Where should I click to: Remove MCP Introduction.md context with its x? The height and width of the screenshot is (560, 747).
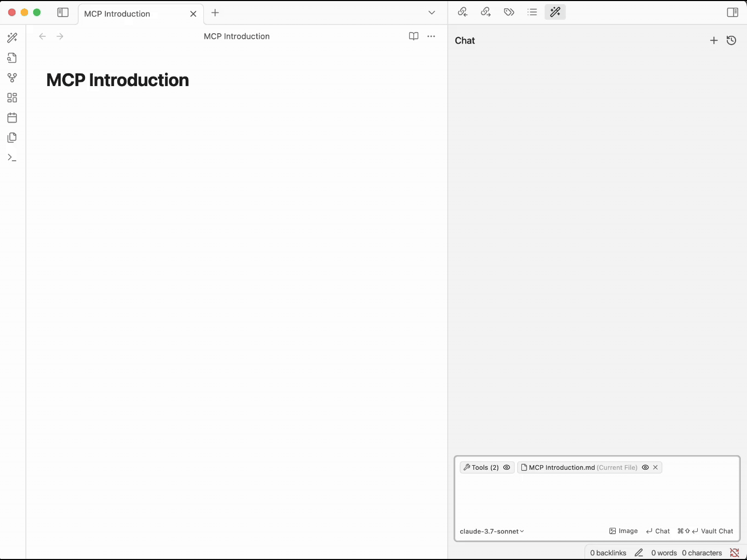coord(656,467)
